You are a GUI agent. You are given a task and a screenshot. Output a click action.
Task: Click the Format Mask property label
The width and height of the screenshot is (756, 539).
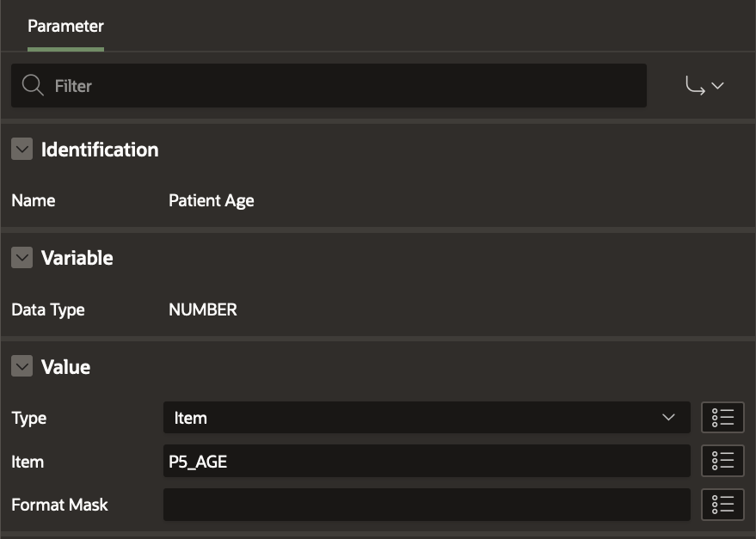(x=60, y=505)
